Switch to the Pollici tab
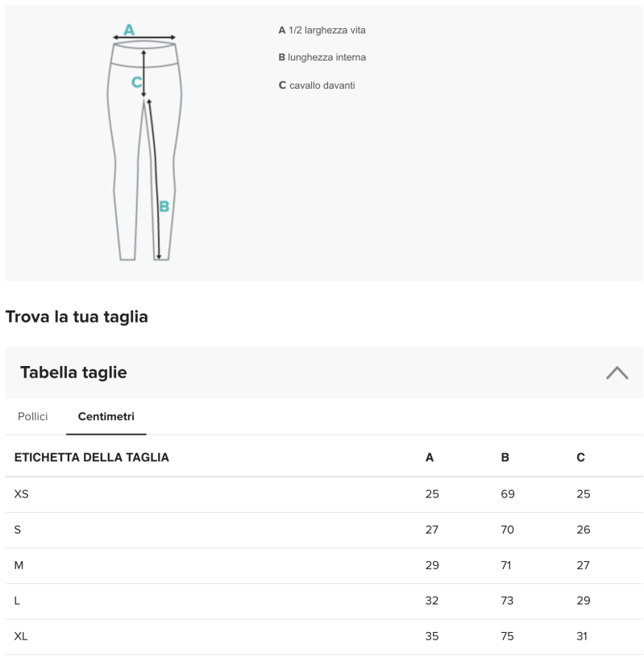 pyautogui.click(x=33, y=417)
